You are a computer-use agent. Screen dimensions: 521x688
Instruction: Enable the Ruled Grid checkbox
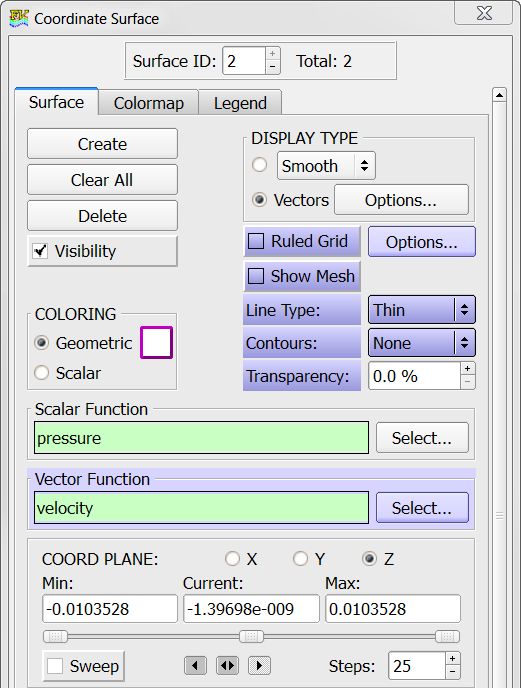click(256, 241)
